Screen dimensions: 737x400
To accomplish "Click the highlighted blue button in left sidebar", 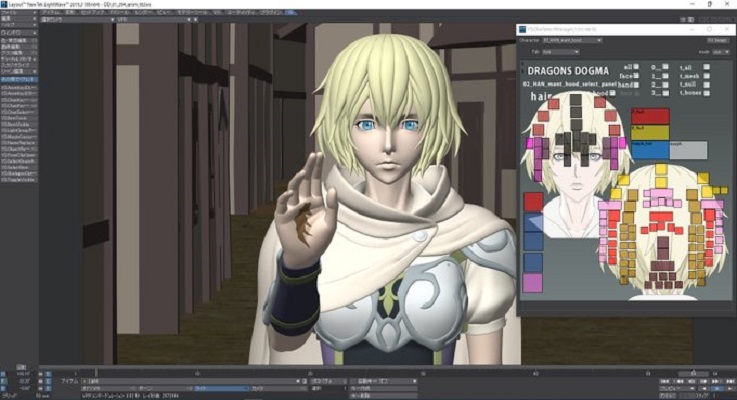I will click(19, 80).
